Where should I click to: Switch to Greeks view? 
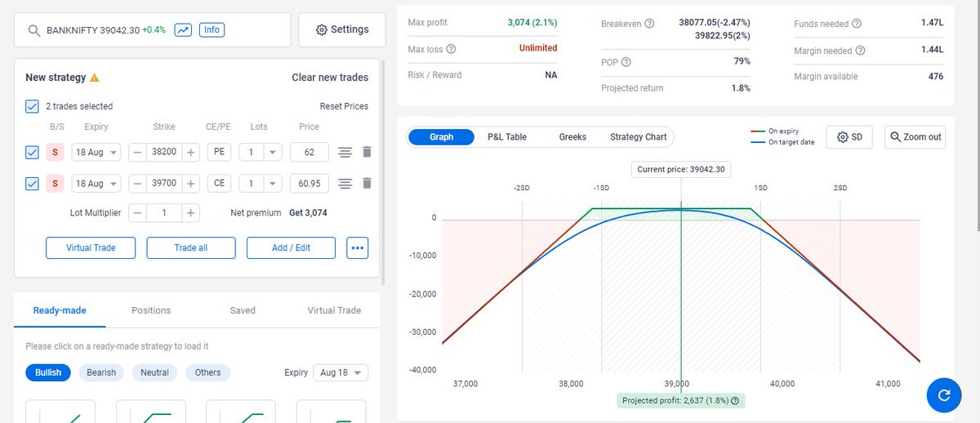(572, 136)
